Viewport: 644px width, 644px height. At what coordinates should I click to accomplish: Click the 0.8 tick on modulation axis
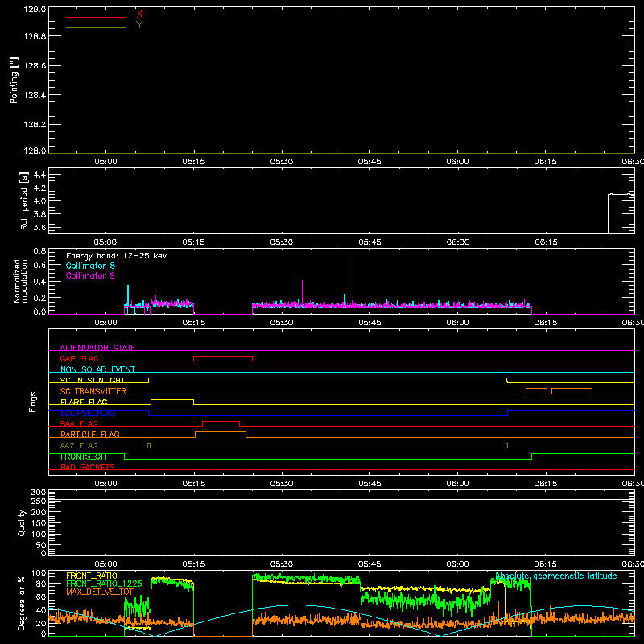pyautogui.click(x=39, y=251)
